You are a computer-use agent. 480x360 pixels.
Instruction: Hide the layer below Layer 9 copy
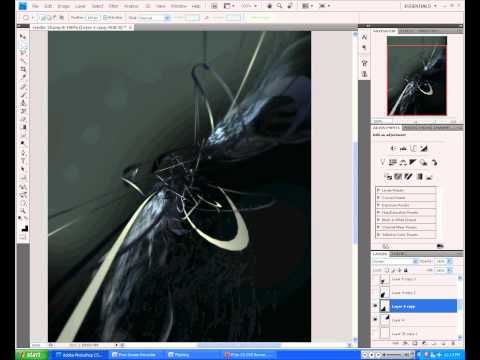click(x=375, y=319)
